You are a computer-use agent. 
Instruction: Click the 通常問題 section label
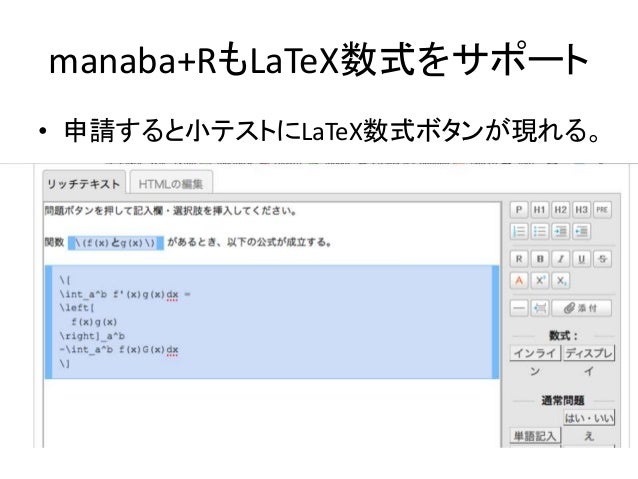pyautogui.click(x=563, y=400)
